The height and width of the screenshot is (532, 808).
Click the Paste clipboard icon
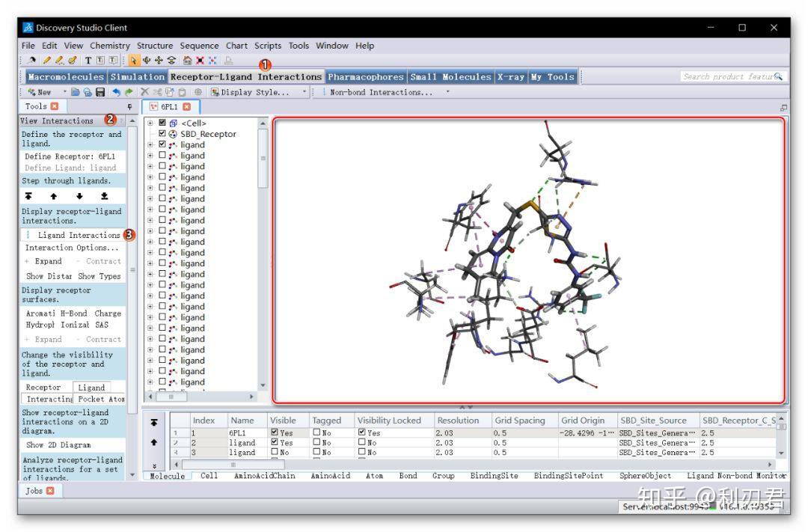pos(181,91)
